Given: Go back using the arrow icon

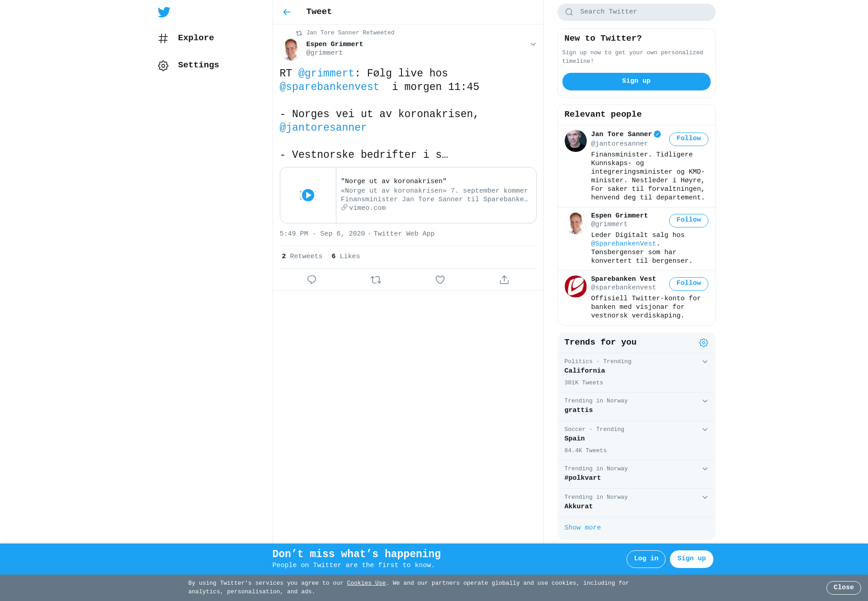Looking at the screenshot, I should (x=287, y=12).
